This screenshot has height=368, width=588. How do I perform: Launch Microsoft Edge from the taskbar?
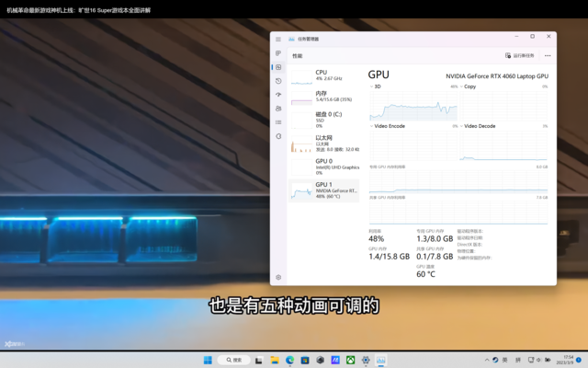click(290, 360)
